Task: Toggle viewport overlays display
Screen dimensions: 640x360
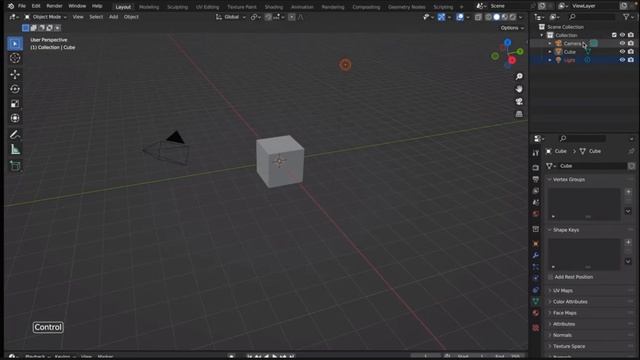Action: [460, 17]
